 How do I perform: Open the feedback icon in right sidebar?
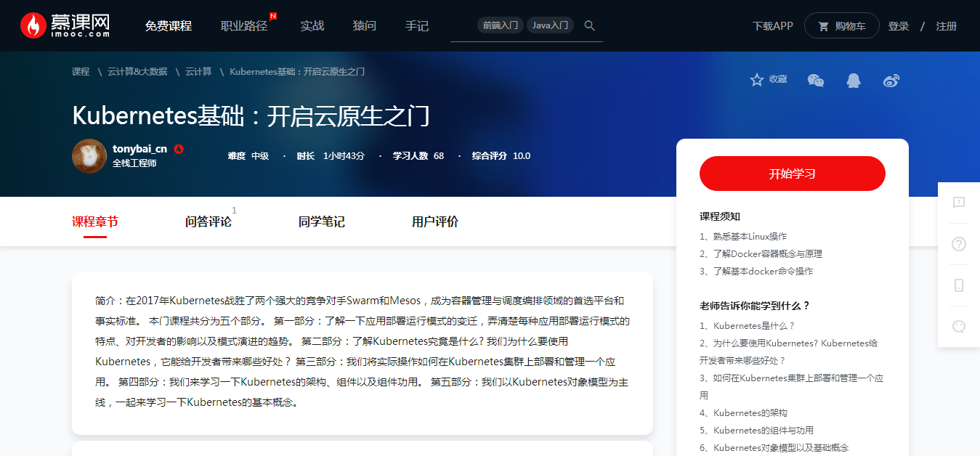click(959, 203)
